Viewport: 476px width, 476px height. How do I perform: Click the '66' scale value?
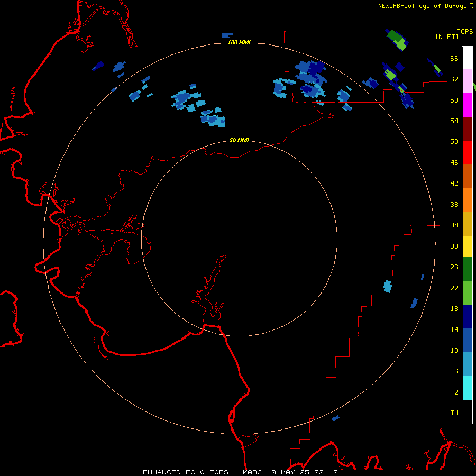pyautogui.click(x=454, y=58)
